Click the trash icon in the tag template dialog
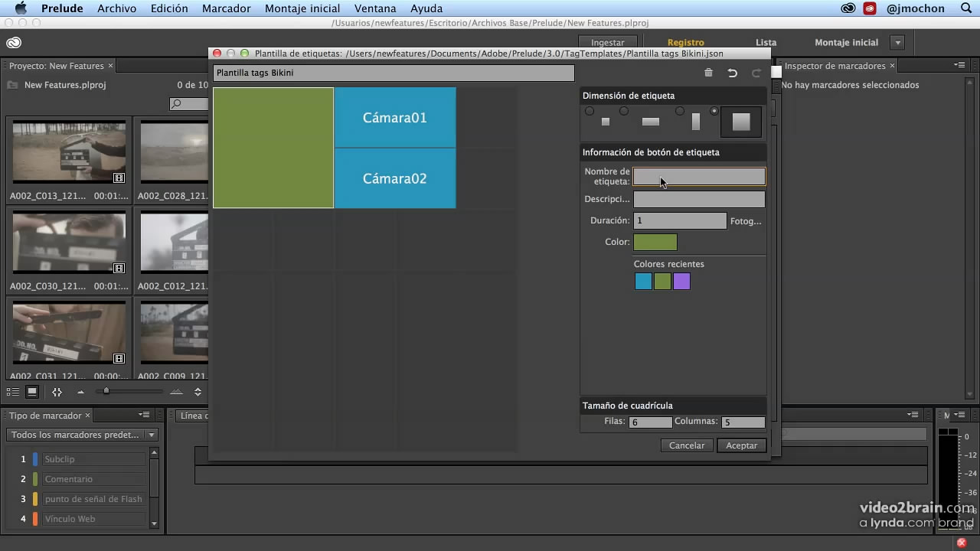This screenshot has height=551, width=980. (708, 73)
